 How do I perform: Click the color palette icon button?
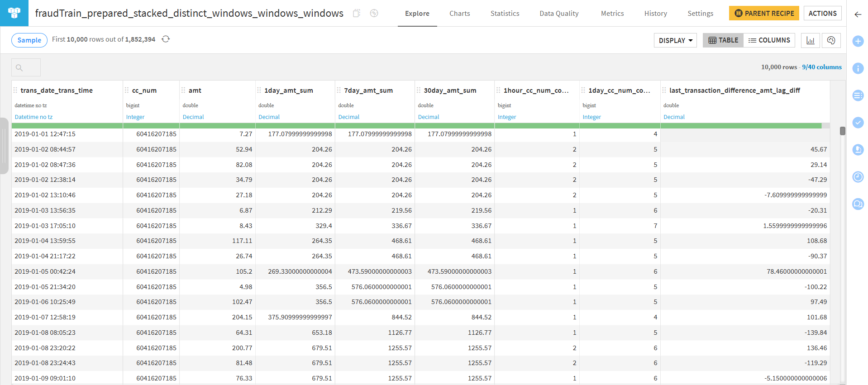[x=831, y=40]
